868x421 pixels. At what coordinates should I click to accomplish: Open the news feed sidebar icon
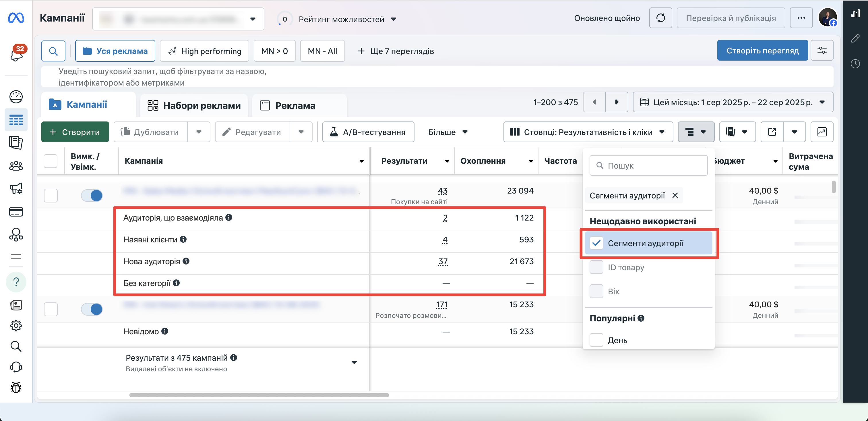(x=16, y=305)
